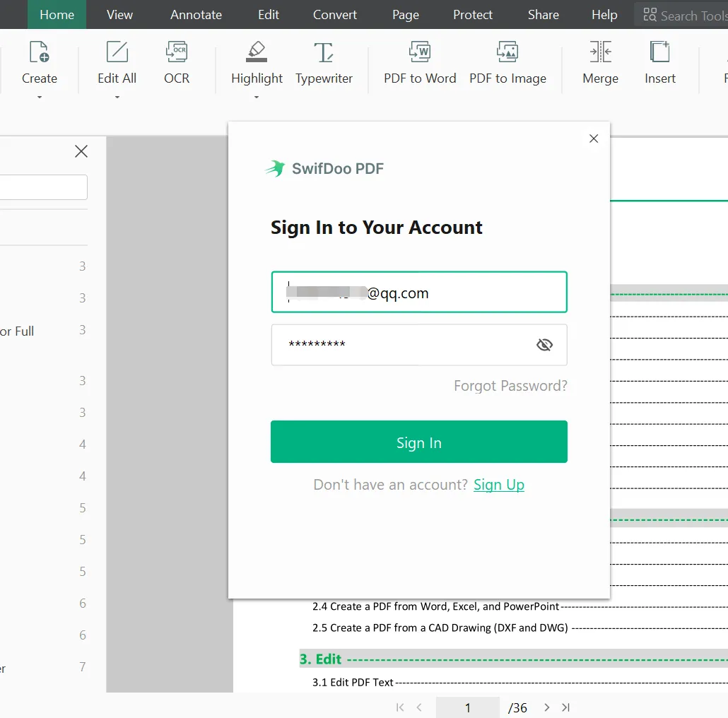Switch to the Convert tab
This screenshot has height=718, width=728.
[x=335, y=14]
